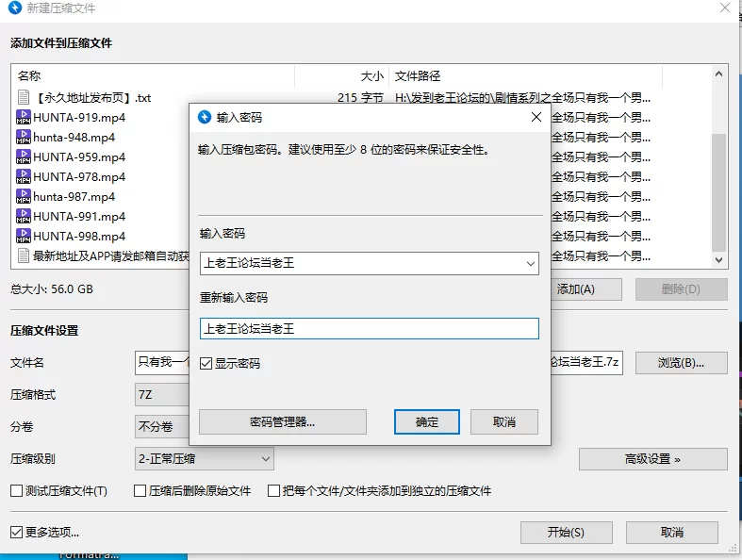Select file HUNTA-991.mp4 in list
The image size is (742, 560).
pos(79,217)
